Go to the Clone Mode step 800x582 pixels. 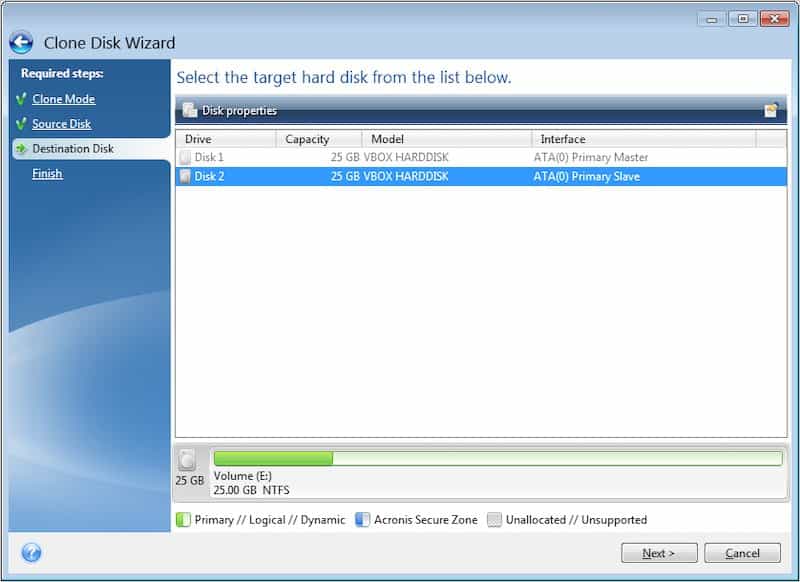(64, 99)
